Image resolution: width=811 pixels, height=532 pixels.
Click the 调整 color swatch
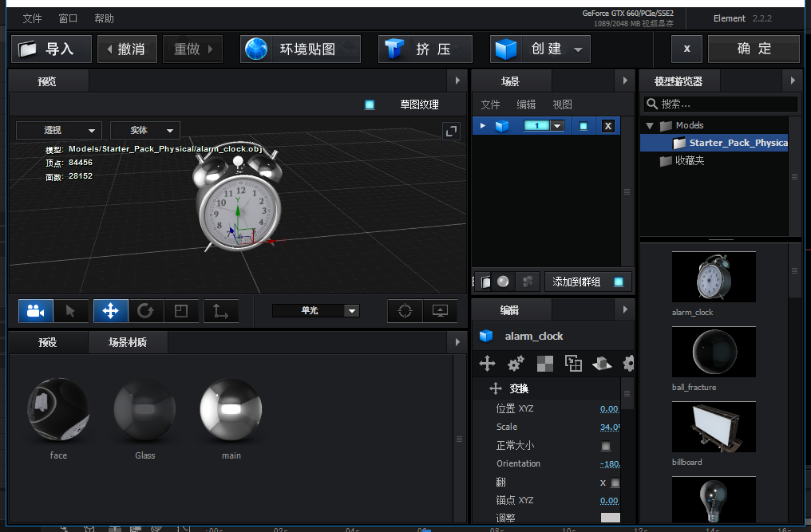[x=610, y=518]
